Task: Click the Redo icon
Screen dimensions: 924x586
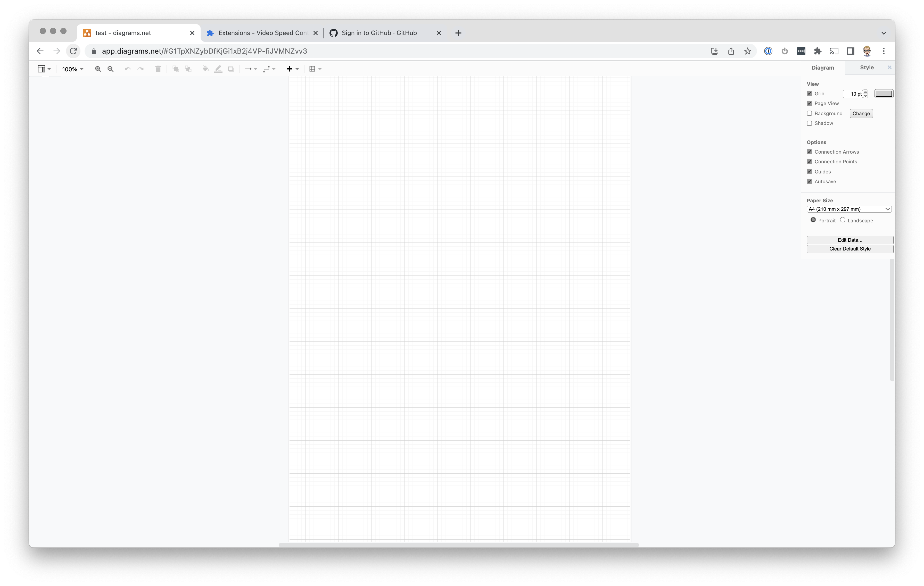Action: (x=140, y=69)
